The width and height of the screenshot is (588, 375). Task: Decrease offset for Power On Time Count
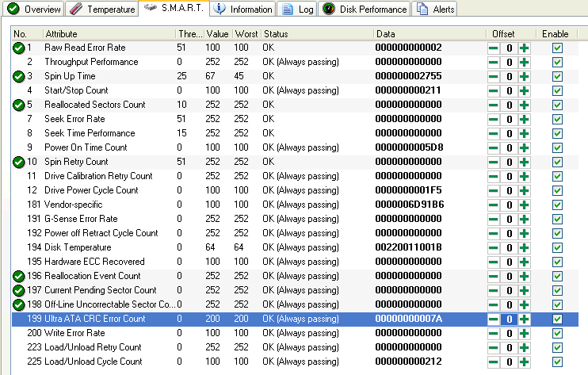(x=494, y=147)
